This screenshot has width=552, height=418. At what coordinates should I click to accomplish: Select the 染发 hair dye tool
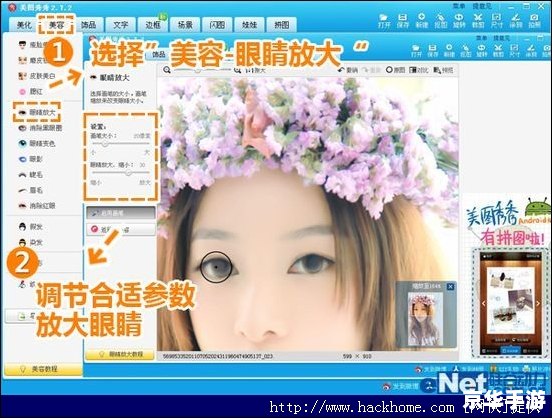[31, 242]
